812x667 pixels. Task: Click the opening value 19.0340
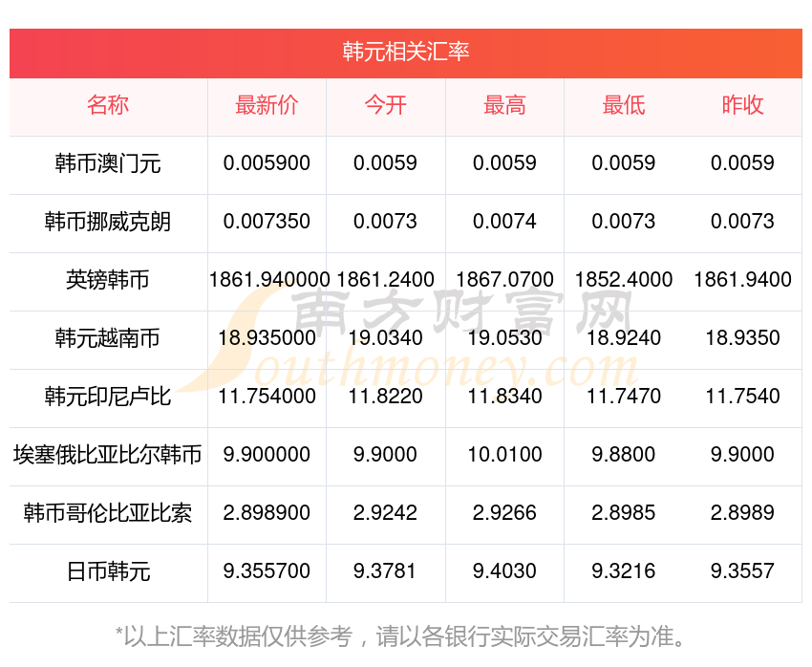point(385,338)
